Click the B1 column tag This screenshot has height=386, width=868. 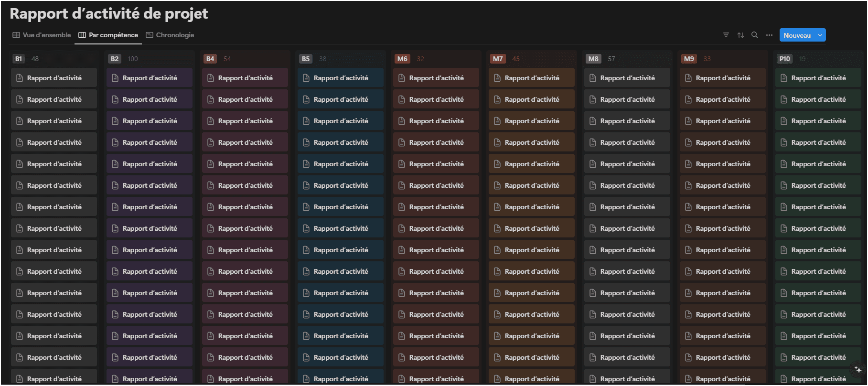pyautogui.click(x=19, y=59)
